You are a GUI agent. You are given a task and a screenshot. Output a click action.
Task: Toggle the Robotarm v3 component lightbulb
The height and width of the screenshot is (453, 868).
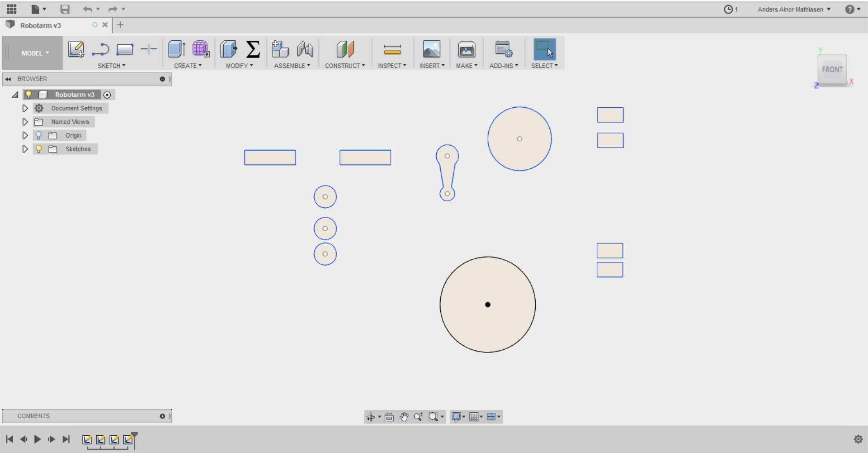click(29, 95)
